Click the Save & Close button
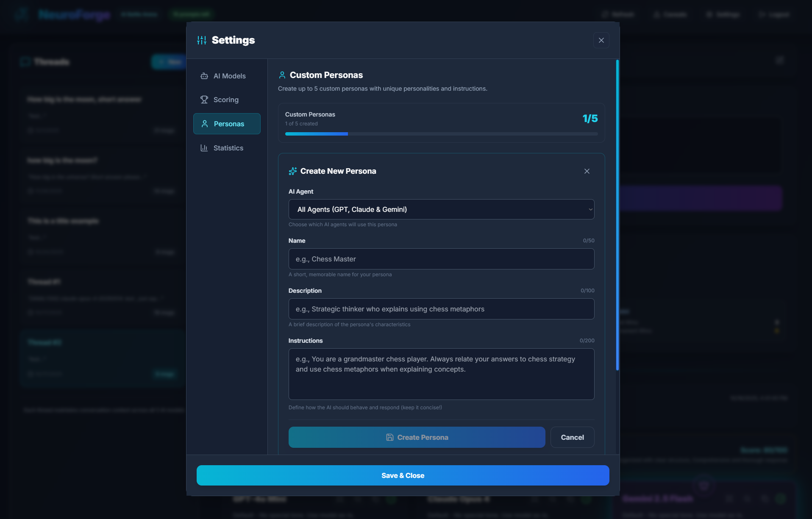Image resolution: width=812 pixels, height=519 pixels. coord(403,475)
